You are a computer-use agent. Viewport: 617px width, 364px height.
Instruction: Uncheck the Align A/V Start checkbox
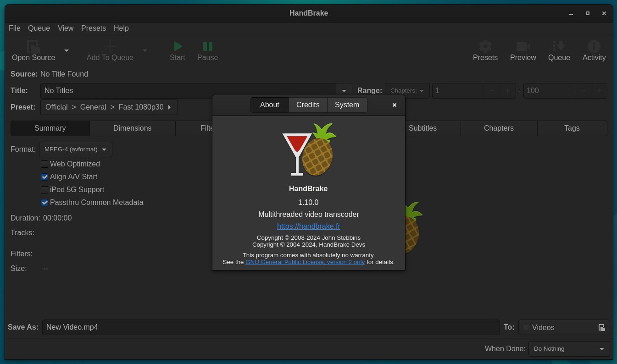[44, 177]
